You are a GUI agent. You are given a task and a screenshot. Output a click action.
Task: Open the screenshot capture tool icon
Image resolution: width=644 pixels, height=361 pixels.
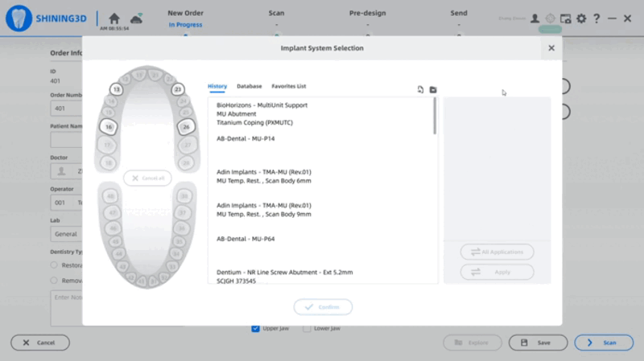[566, 18]
